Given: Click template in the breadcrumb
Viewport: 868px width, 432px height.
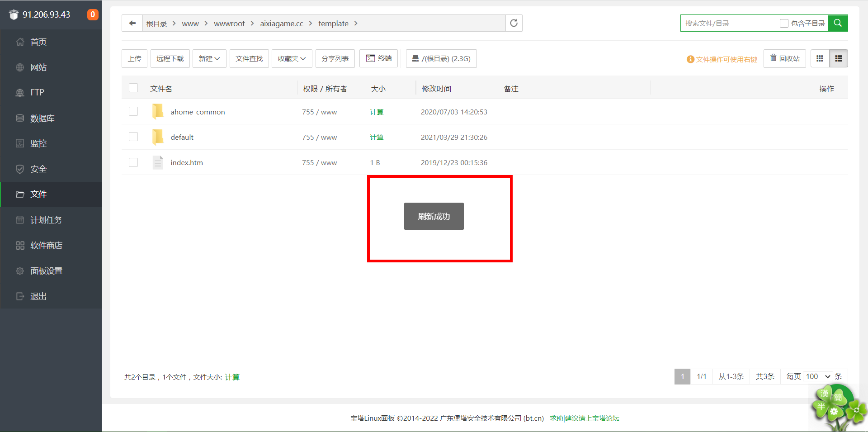Looking at the screenshot, I should click(333, 24).
